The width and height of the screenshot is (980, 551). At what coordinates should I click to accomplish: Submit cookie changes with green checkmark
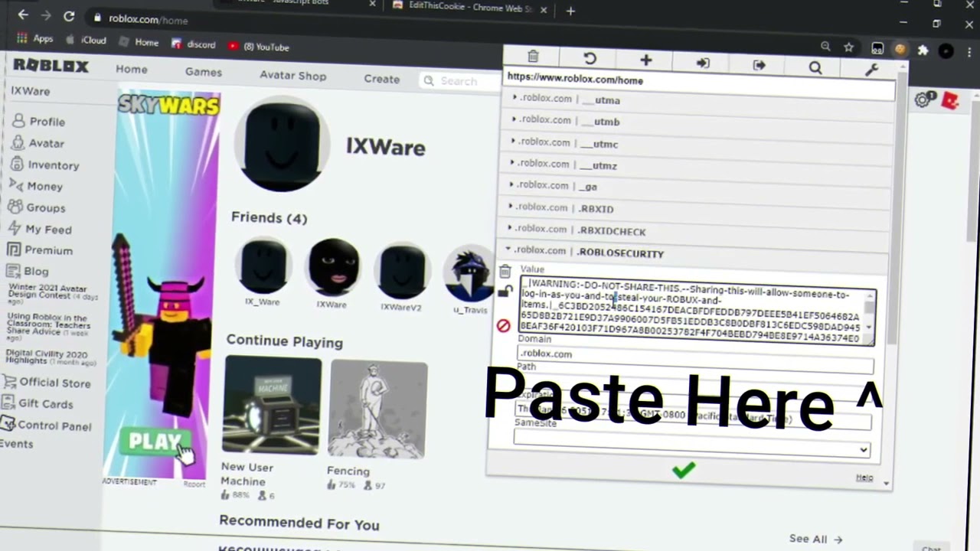684,470
